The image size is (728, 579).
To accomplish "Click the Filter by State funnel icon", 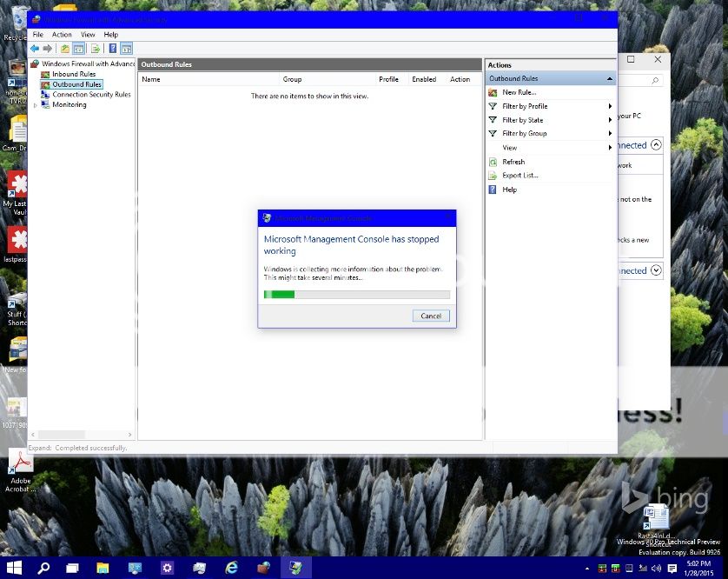I will pos(493,120).
